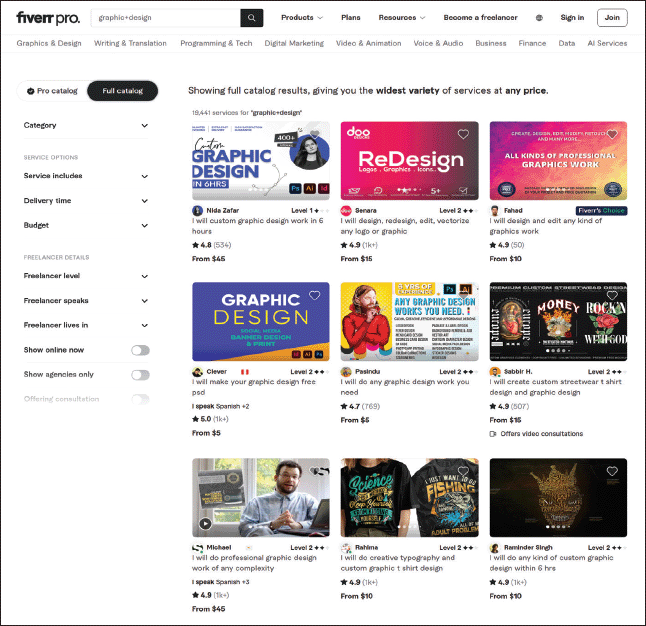Open Senara's doo avatar
Image resolution: width=646 pixels, height=626 pixels.
(x=346, y=211)
